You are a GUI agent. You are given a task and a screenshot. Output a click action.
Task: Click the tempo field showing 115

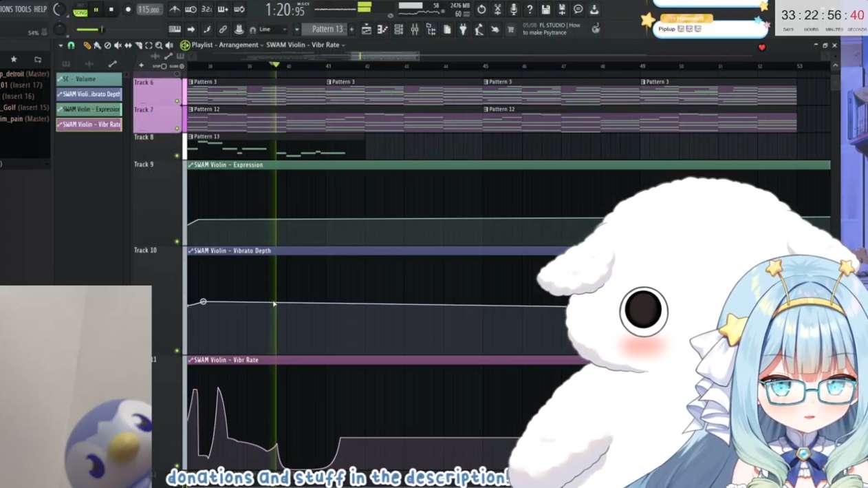tap(149, 10)
